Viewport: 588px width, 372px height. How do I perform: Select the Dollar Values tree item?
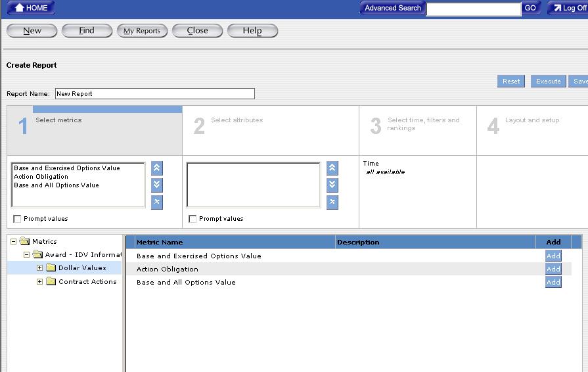[82, 267]
